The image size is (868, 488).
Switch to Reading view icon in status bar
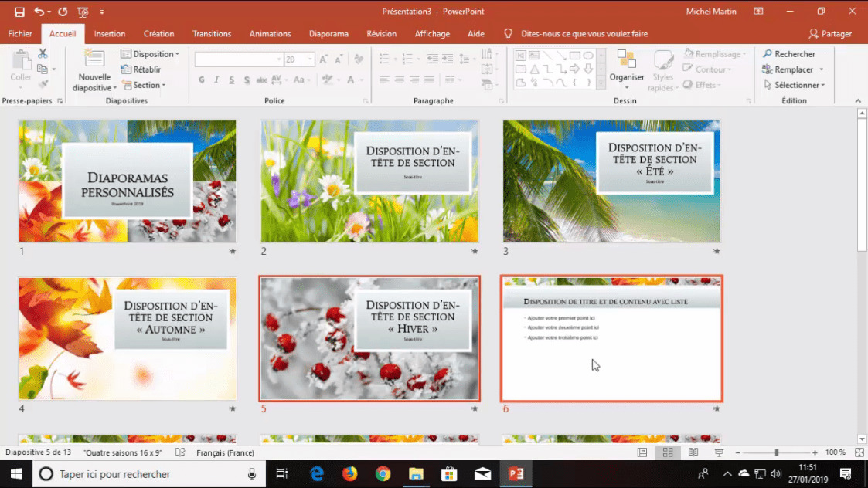point(693,452)
